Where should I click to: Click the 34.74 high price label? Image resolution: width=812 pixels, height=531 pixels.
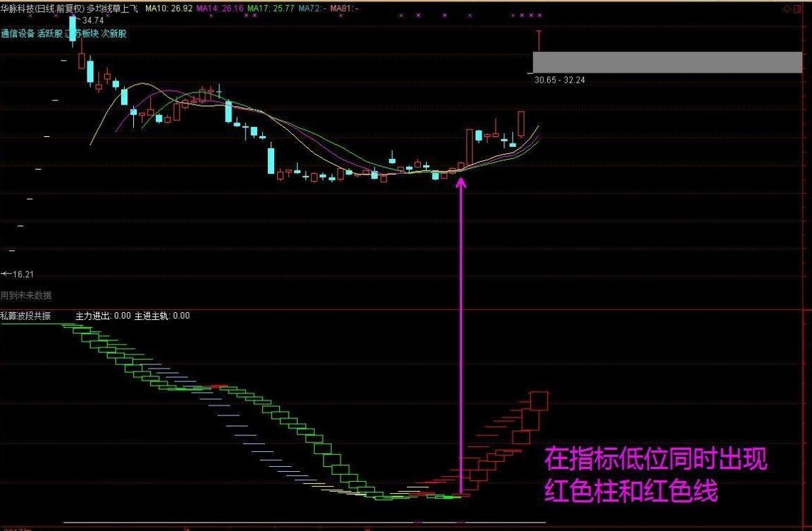[93, 20]
